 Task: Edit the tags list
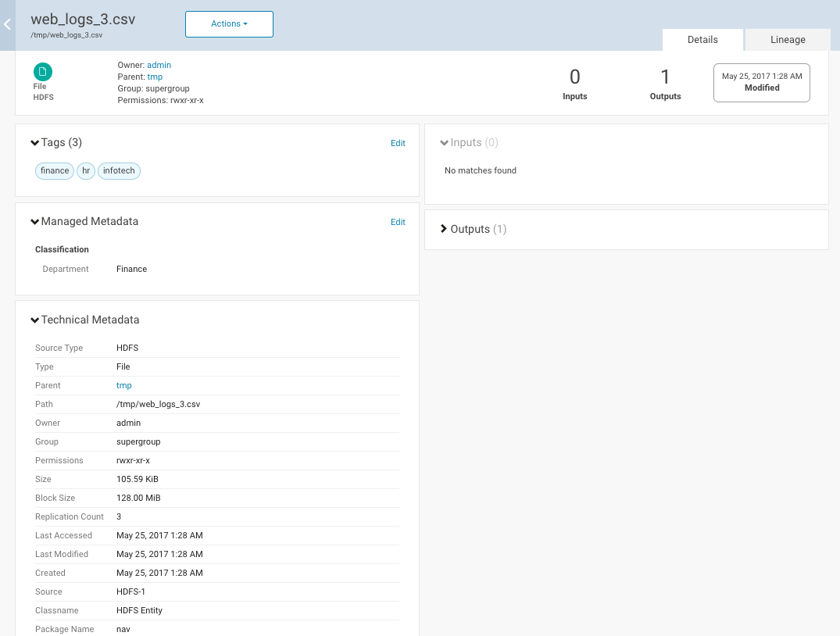point(398,143)
